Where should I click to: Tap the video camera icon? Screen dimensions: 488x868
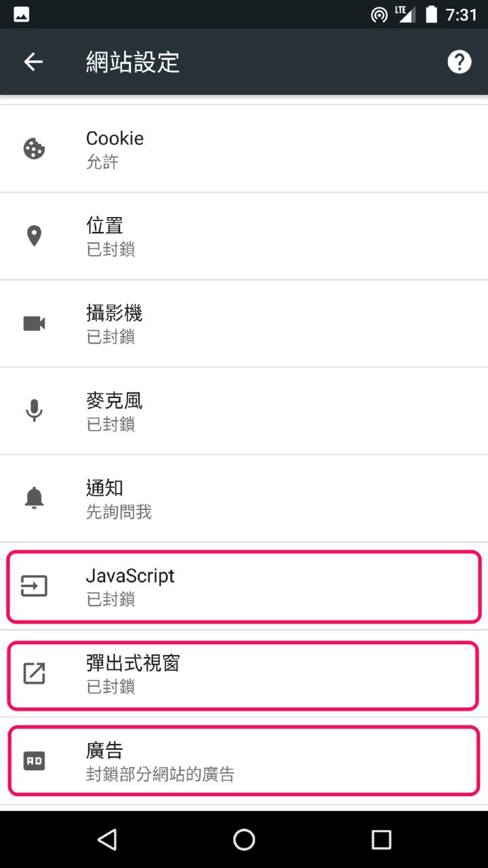(x=34, y=323)
